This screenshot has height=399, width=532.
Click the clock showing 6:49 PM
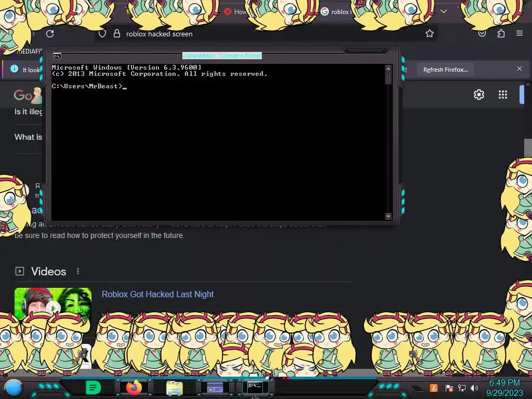tap(504, 382)
